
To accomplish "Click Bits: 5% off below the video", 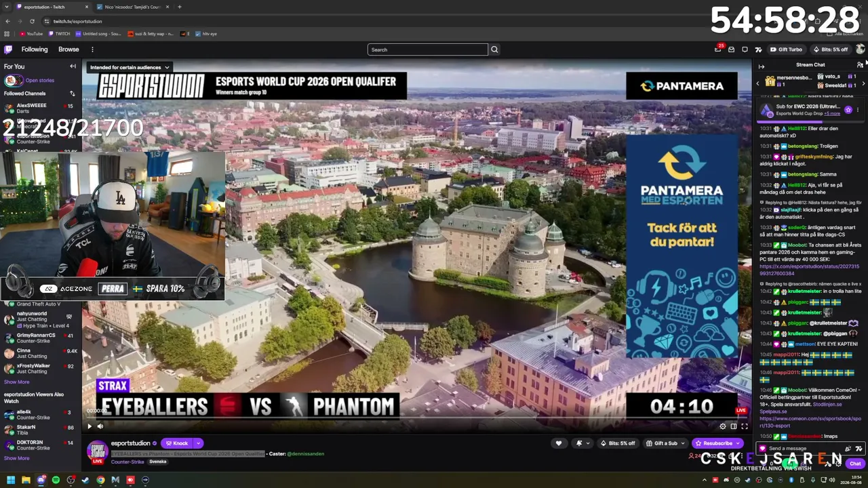I will pos(617,443).
